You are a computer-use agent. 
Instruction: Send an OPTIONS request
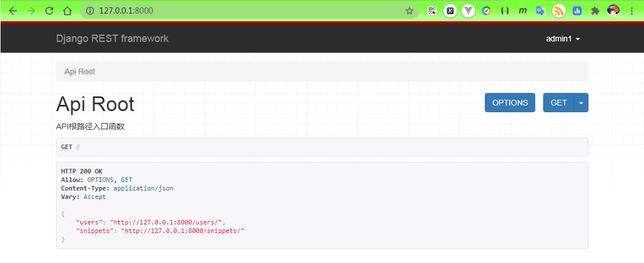pyautogui.click(x=510, y=103)
